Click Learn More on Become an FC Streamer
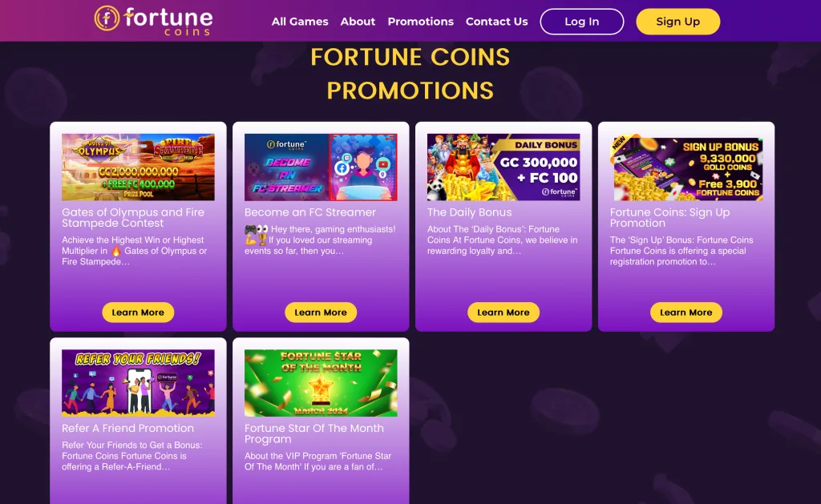The width and height of the screenshot is (821, 504). pyautogui.click(x=321, y=312)
